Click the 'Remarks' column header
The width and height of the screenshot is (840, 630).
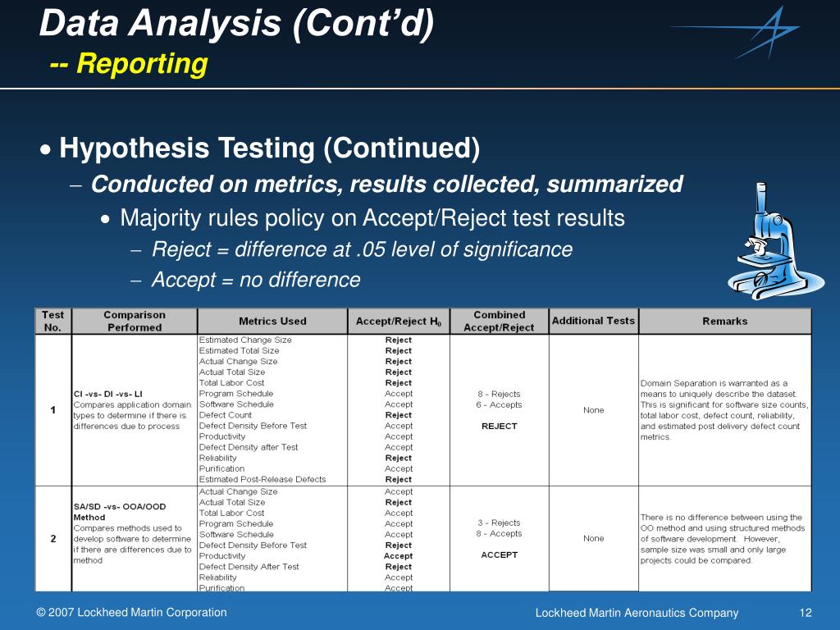(x=725, y=321)
